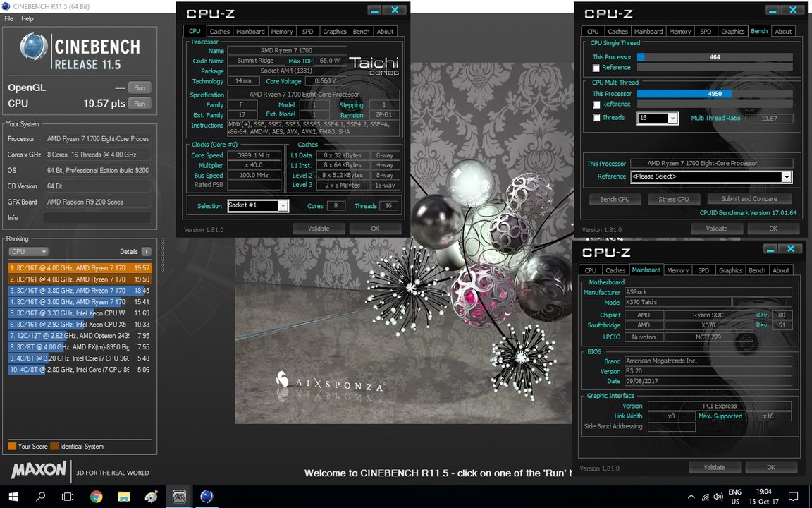This screenshot has width=812, height=508.
Task: Click Single Thread score bar 464
Action: 715,57
